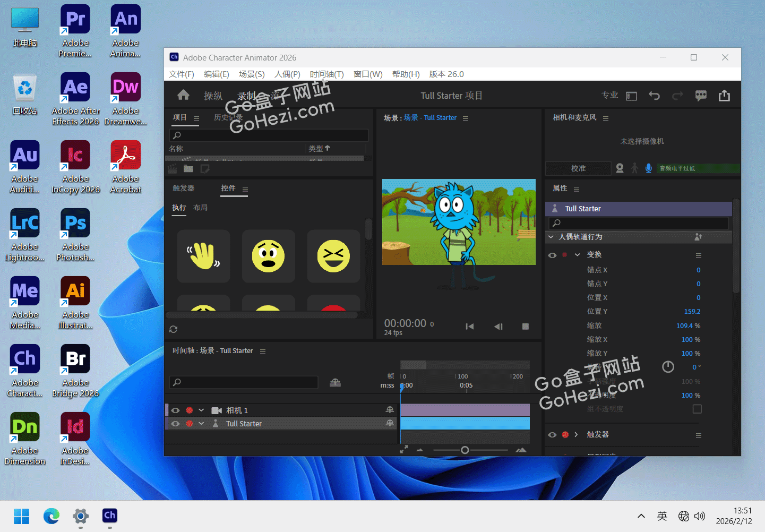765x532 pixels.
Task: Open the 时间轴(T) menu
Action: click(x=326, y=74)
